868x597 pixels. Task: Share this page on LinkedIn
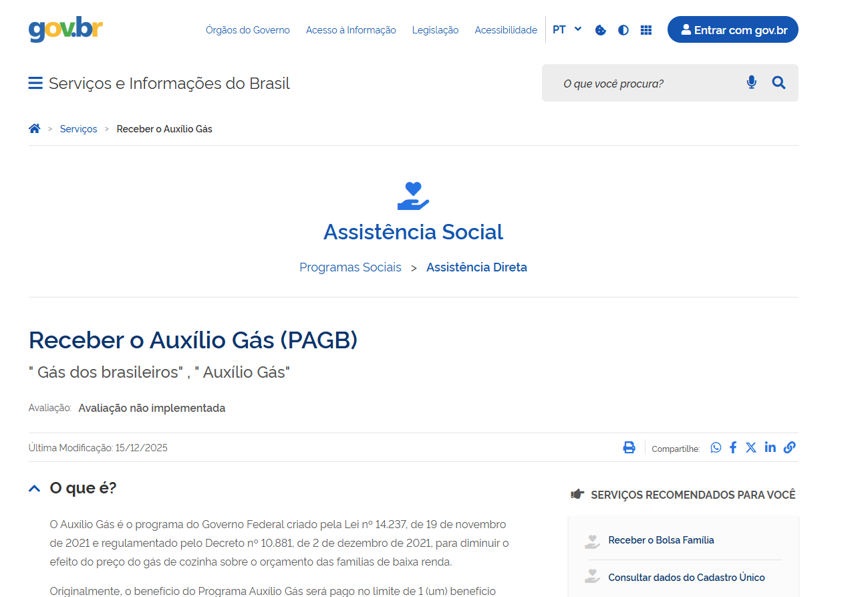click(x=770, y=447)
